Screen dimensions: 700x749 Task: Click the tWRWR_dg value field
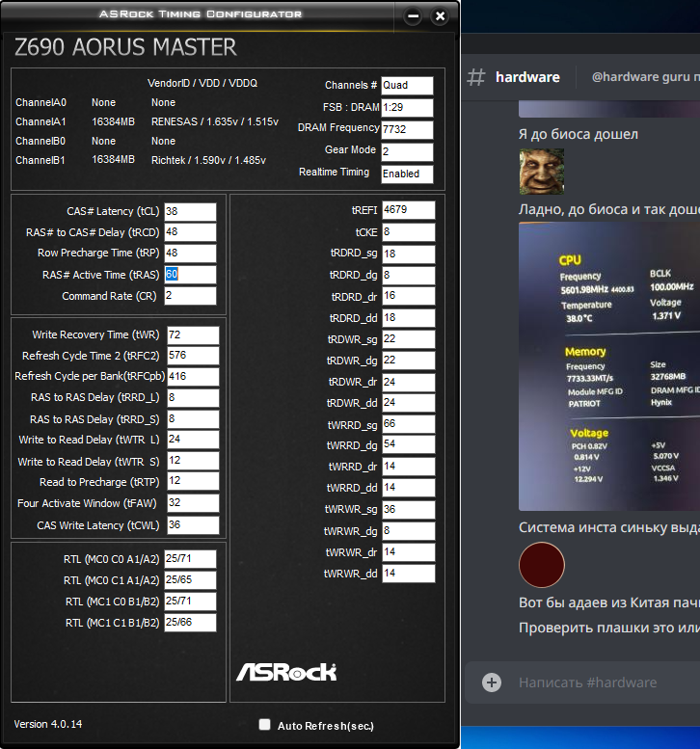click(409, 531)
